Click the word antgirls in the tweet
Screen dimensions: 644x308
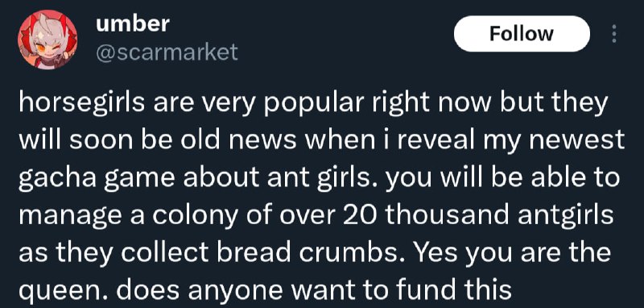566,217
